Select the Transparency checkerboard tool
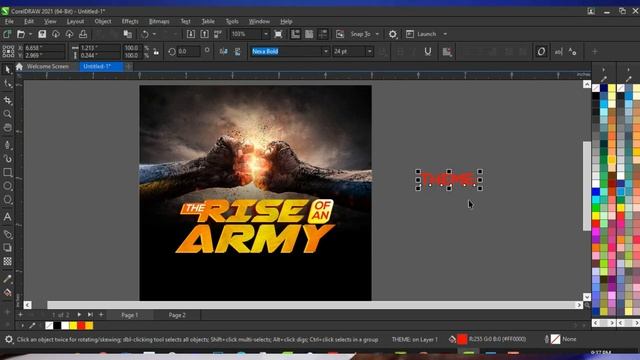This screenshot has height=360, width=640. tap(7, 261)
